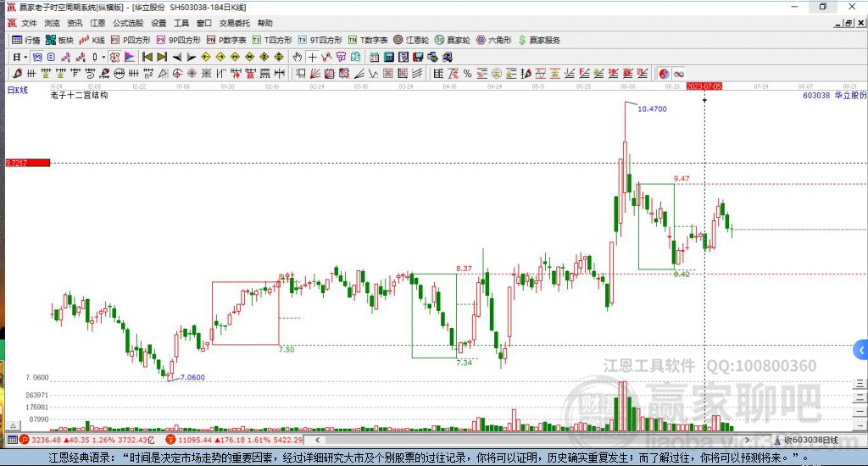Viewport: 868px width, 466px height.
Task: Click the infinity loop icon
Action: 679,74
